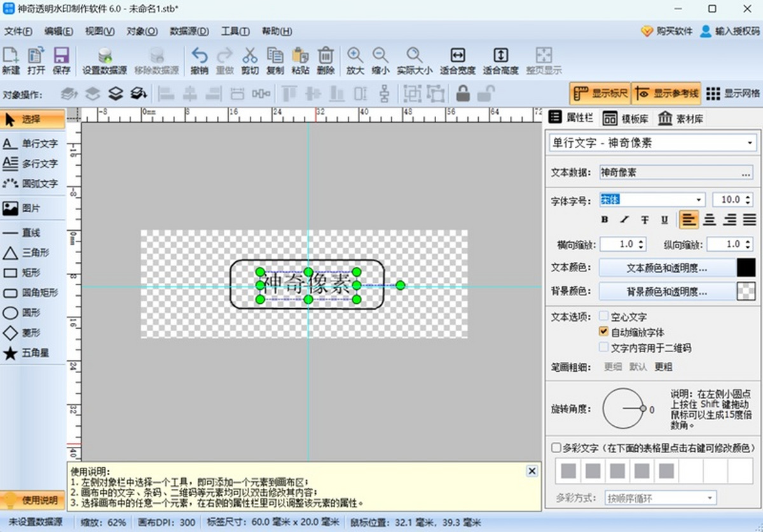This screenshot has height=532, width=763.
Task: Click the rotation angle dial handle
Action: pos(643,409)
